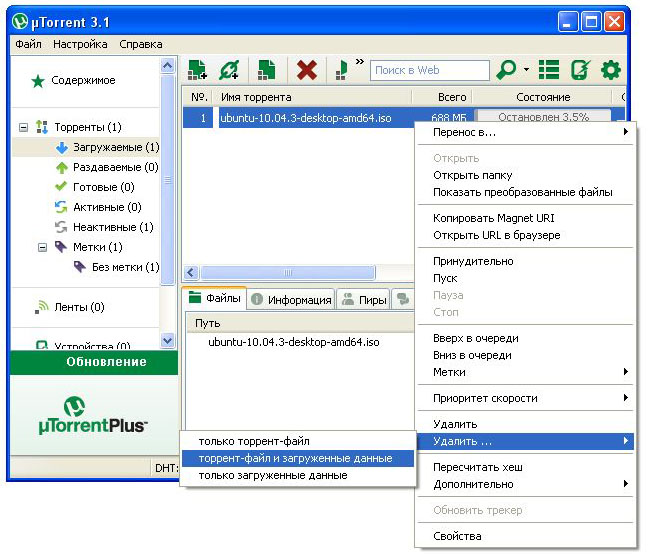This screenshot has height=555, width=648.
Task: Click the Add Torrent toolbar icon
Action: point(198,70)
